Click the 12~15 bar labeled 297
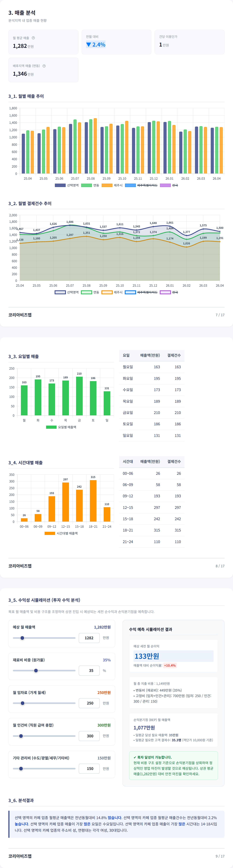Image resolution: width=233 pixels, height=868 pixels. pyautogui.click(x=66, y=502)
